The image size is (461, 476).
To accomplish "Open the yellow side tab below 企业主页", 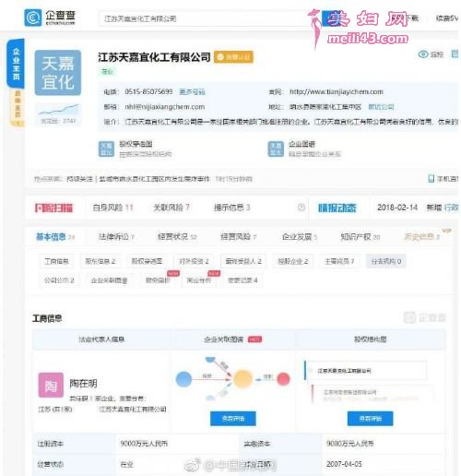I will pyautogui.click(x=18, y=107).
